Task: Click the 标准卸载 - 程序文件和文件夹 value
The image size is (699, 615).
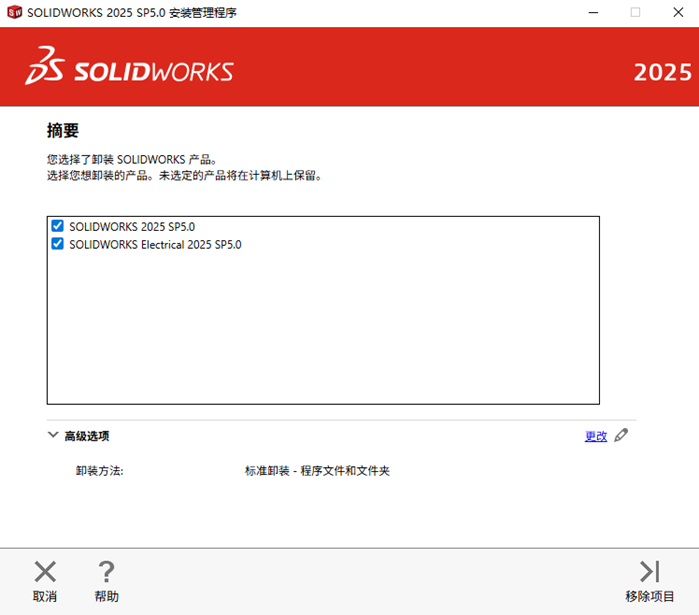Action: pos(317,471)
